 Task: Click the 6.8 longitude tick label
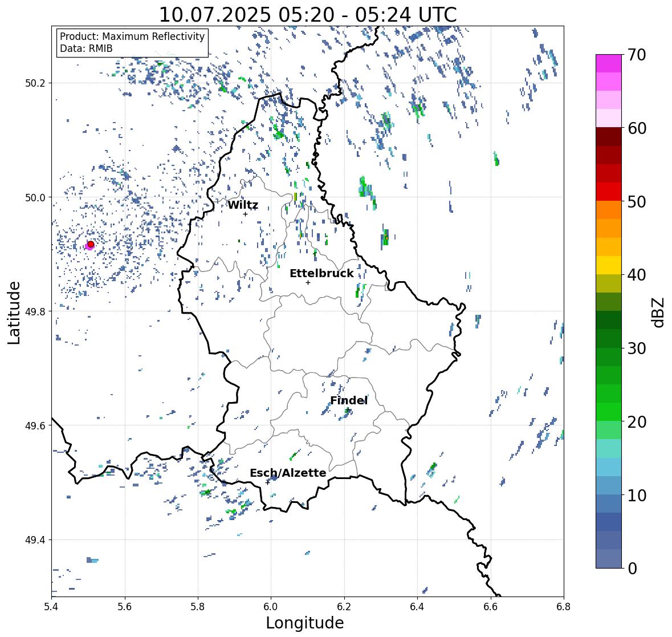pos(564,607)
